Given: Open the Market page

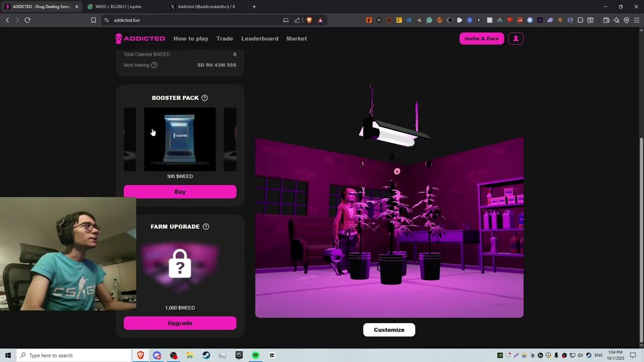Looking at the screenshot, I should [296, 39].
